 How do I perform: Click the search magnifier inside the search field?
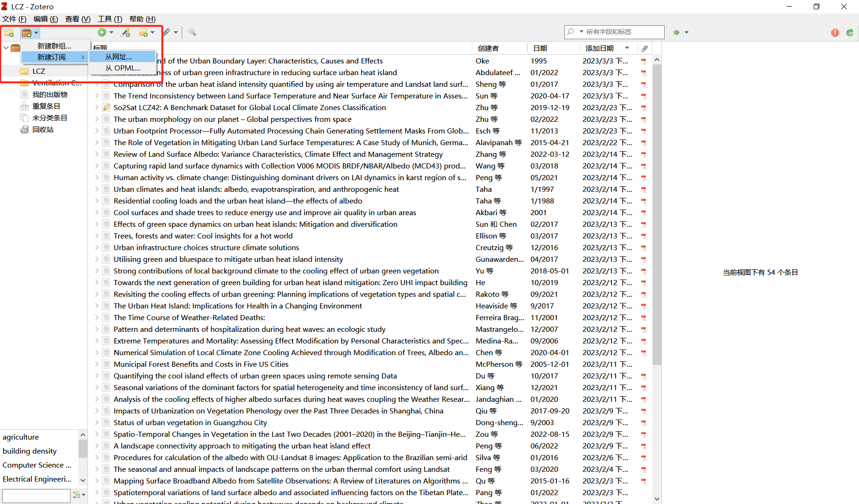pyautogui.click(x=570, y=32)
